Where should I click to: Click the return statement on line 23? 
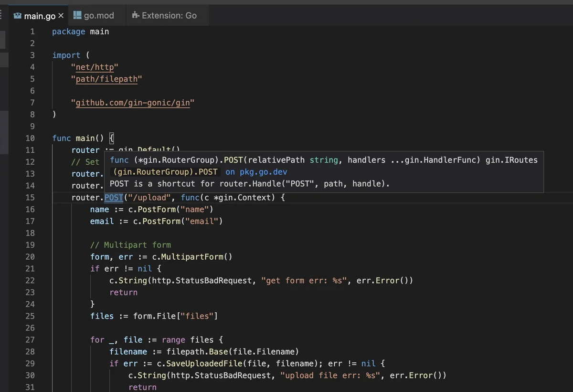[123, 292]
